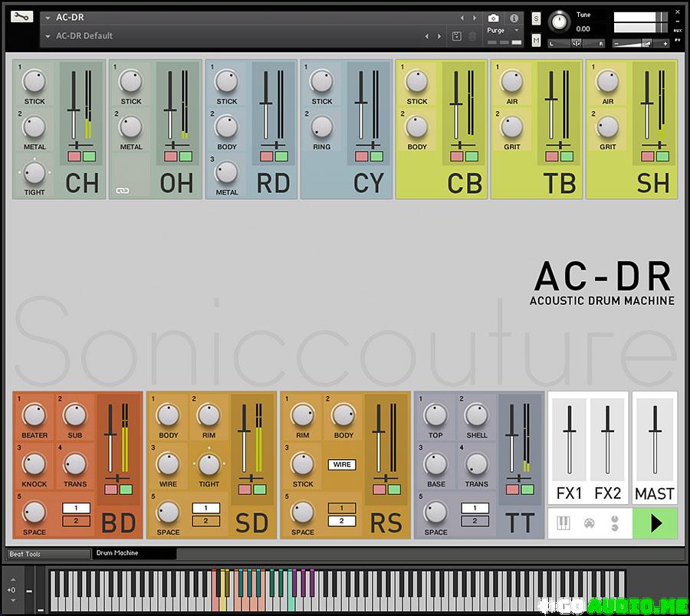Screen dimensions: 690x616
Task: Expand the AC-DR Default preset dropdown
Action: [x=48, y=36]
